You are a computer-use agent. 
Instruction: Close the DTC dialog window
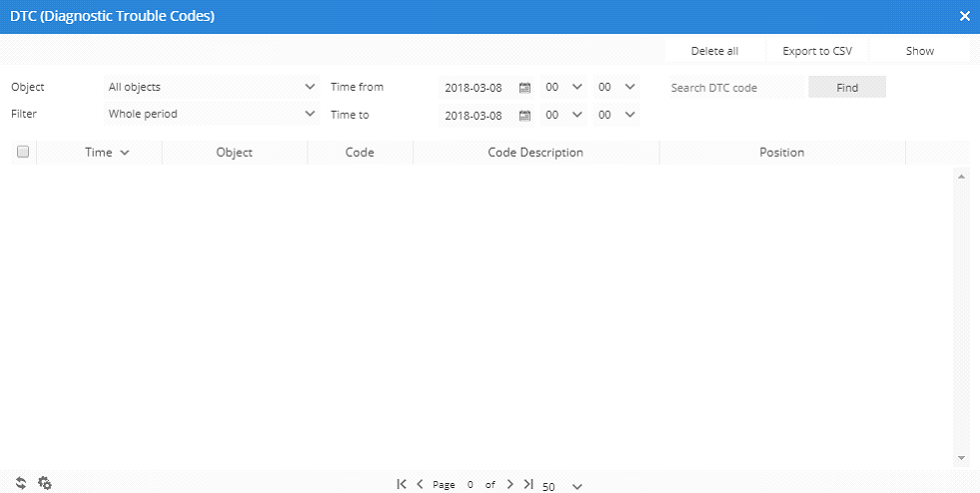click(964, 16)
